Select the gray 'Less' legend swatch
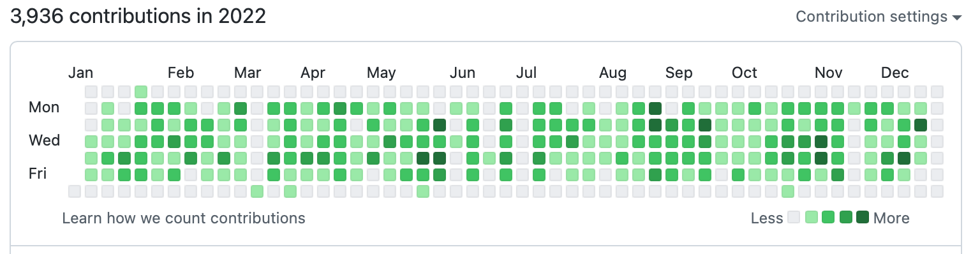The height and width of the screenshot is (254, 980). click(794, 218)
